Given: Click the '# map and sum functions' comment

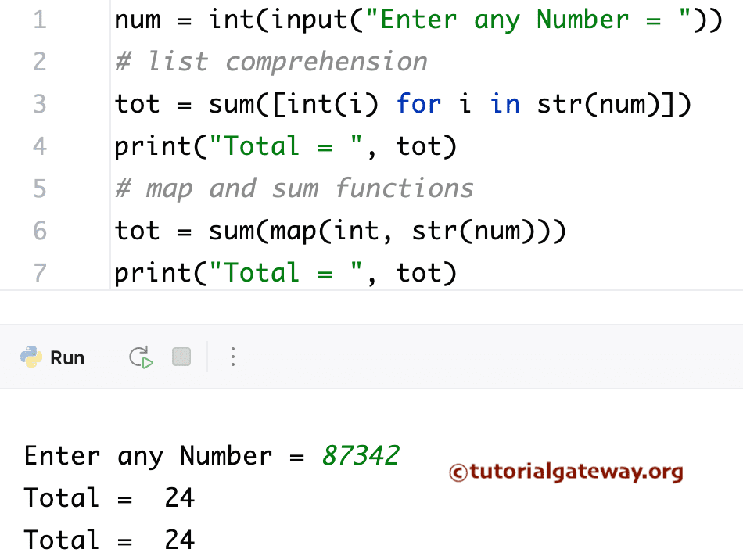Looking at the screenshot, I should coord(294,188).
